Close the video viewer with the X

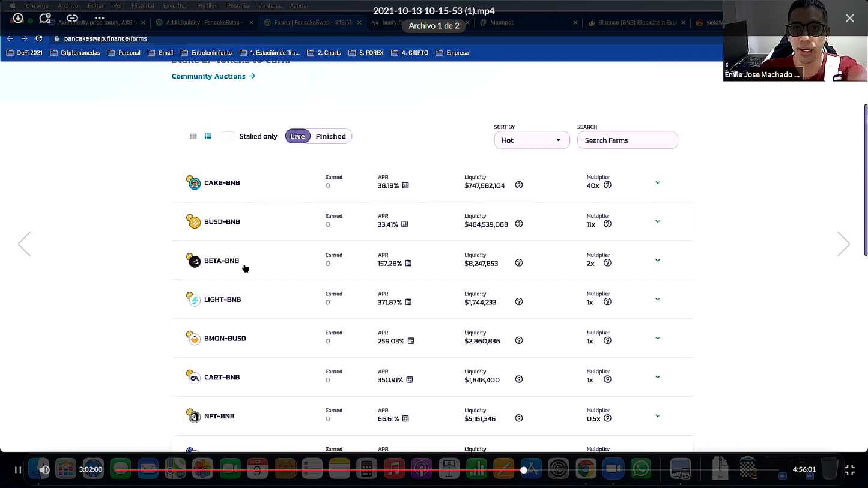coord(849,18)
